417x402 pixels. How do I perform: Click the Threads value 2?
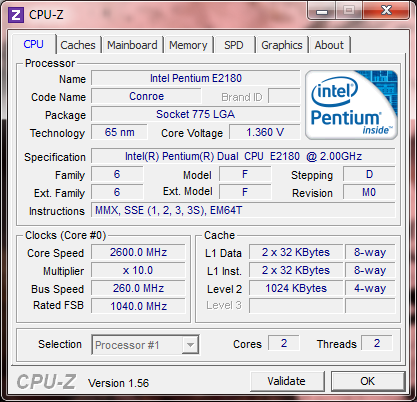coord(377,343)
